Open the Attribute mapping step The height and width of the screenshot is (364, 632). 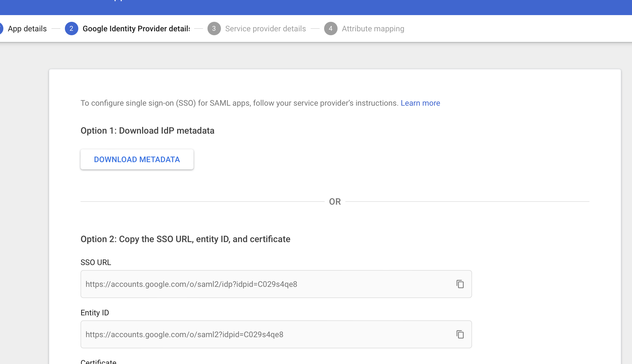coord(373,29)
